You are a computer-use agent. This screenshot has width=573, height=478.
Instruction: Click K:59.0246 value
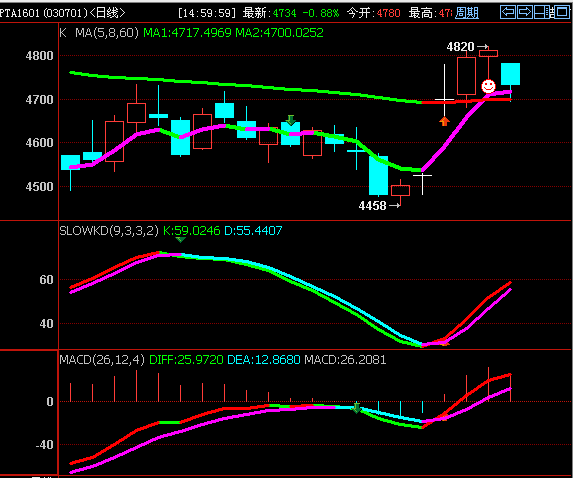pyautogui.click(x=191, y=231)
